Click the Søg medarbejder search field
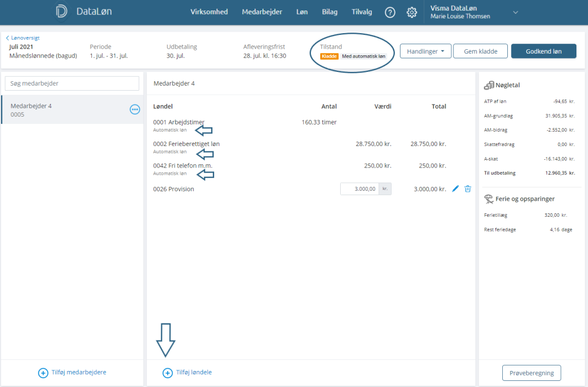 coord(72,83)
